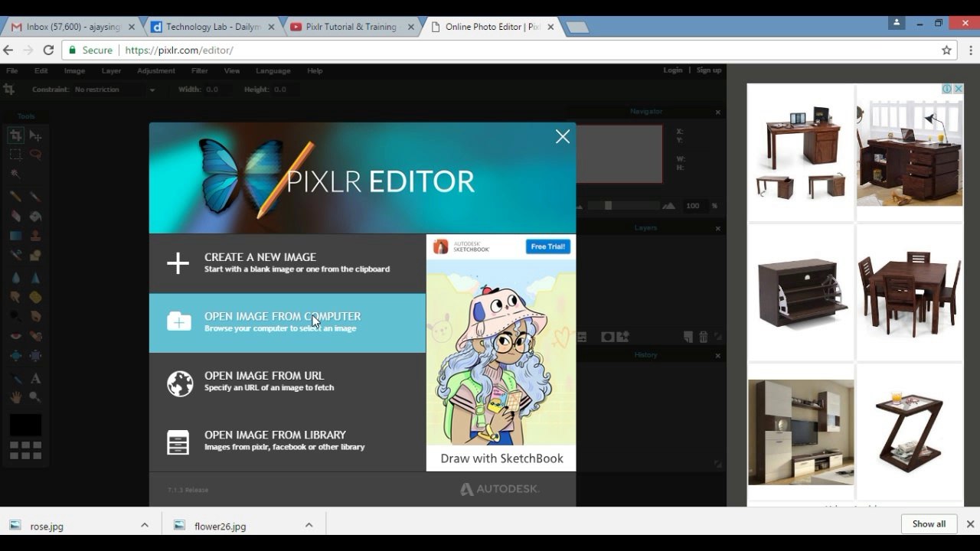Open the File menu
980x551 pixels.
coord(12,70)
